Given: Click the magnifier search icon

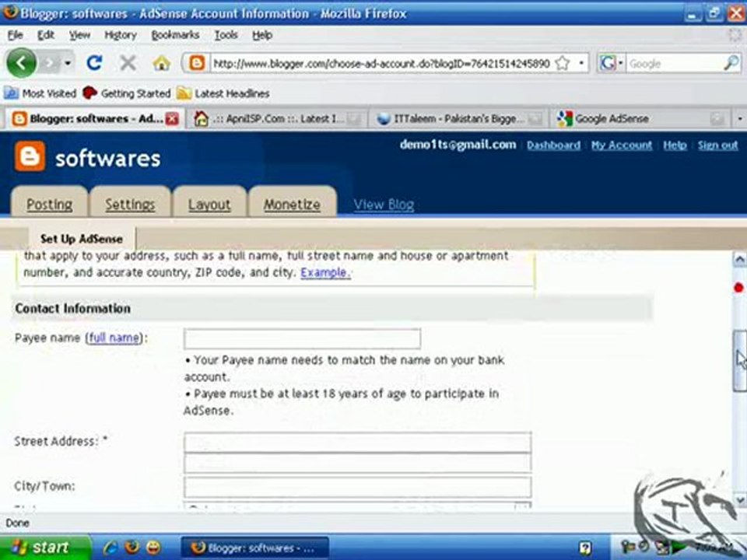Looking at the screenshot, I should pos(731,63).
